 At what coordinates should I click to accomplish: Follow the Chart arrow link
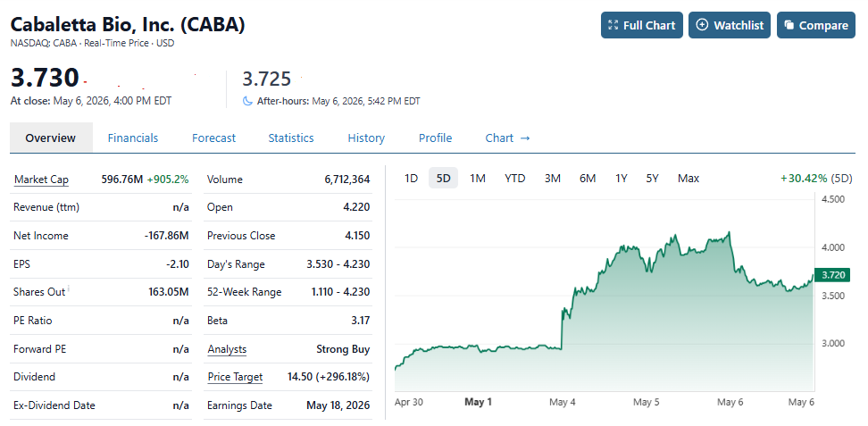pyautogui.click(x=507, y=138)
